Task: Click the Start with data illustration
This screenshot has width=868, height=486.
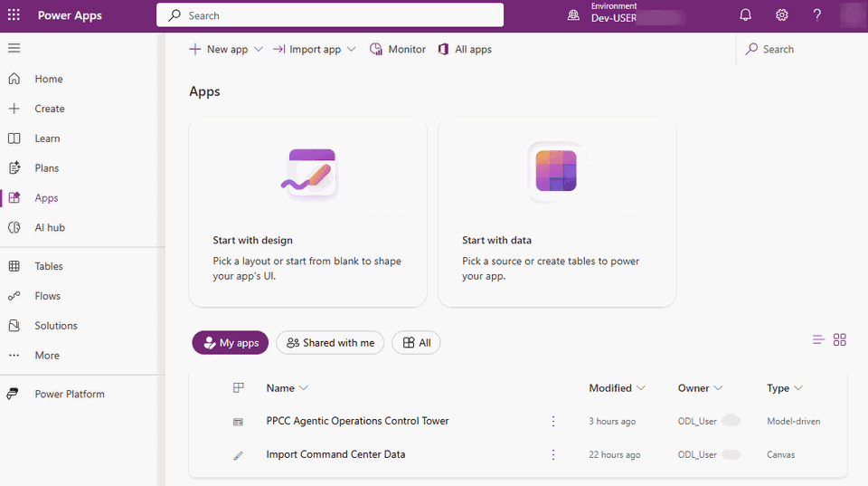Action: pyautogui.click(x=556, y=171)
